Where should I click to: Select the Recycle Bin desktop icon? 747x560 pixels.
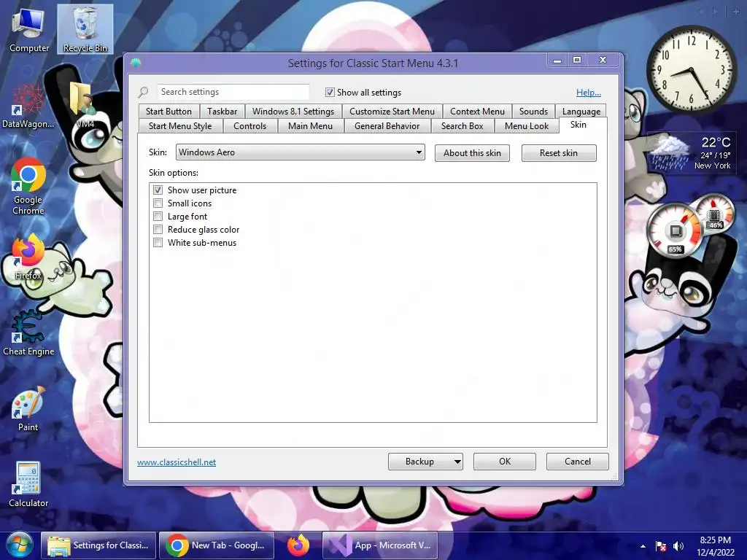85,29
